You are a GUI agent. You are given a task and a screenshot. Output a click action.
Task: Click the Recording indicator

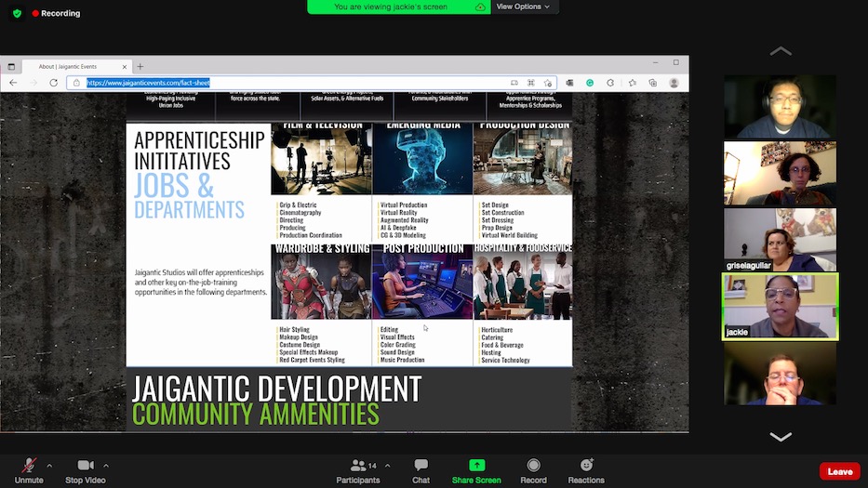tap(57, 13)
